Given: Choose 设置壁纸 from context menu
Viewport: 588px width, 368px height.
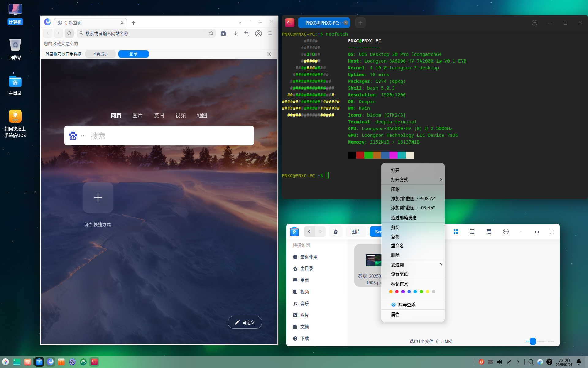Looking at the screenshot, I should (x=400, y=274).
